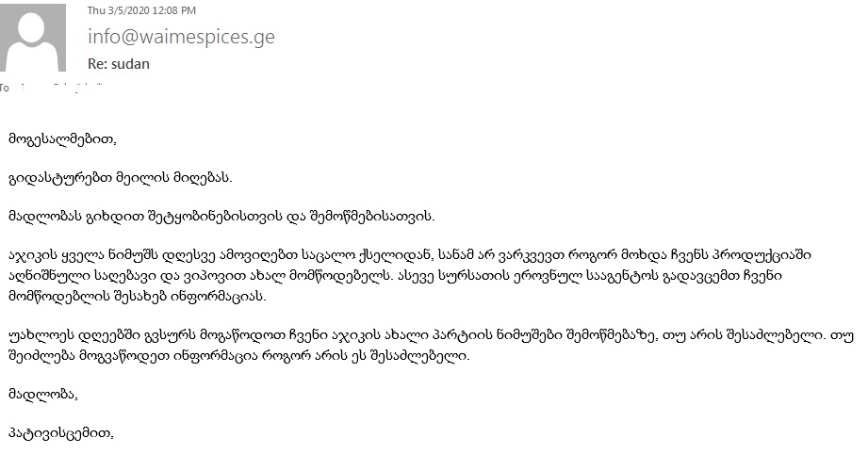This screenshot has width=868, height=454.
Task: Click the sign-off 'პატივისცემით,'
Action: tap(61, 432)
